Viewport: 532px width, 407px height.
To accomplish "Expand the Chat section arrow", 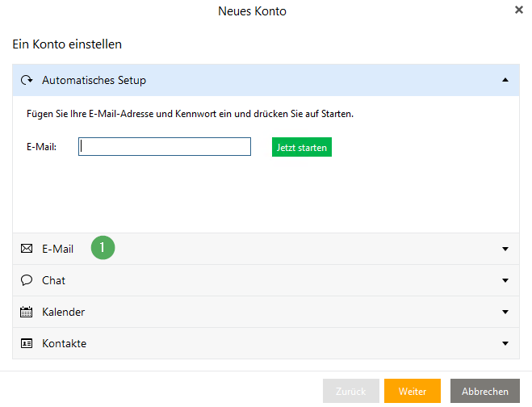I will 505,280.
